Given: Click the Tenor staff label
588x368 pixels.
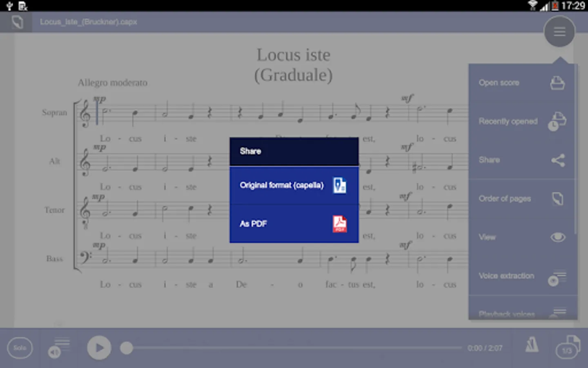Looking at the screenshot, I should [54, 210].
